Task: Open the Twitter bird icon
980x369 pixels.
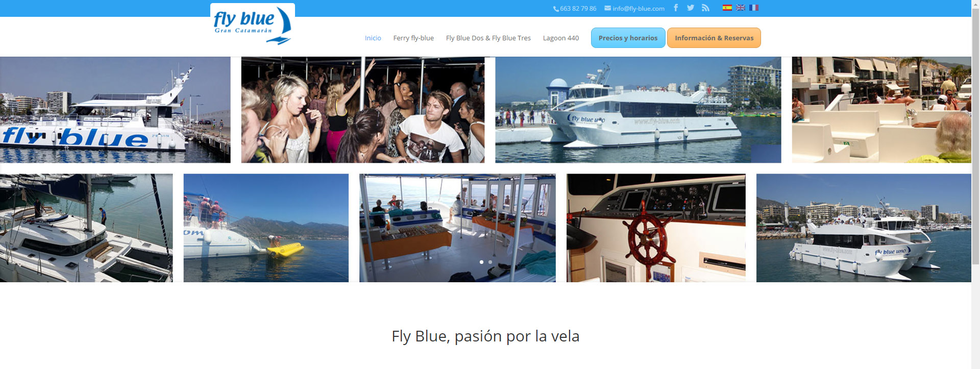Action: click(x=691, y=8)
